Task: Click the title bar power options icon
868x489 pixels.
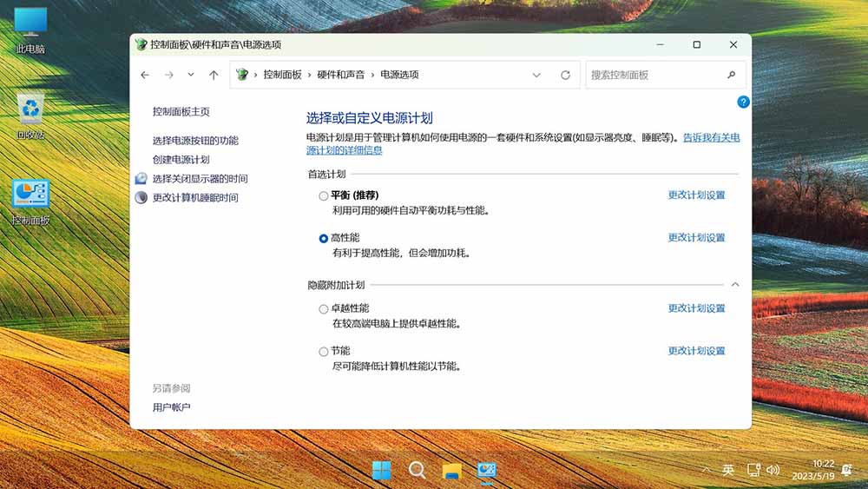Action: (x=141, y=44)
